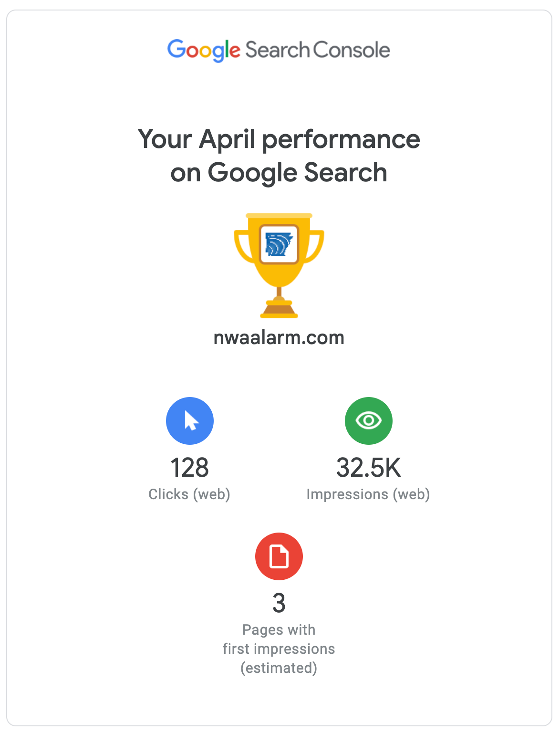Select the 32.5K impressions value
Viewport: 560px width, 733px height.
pyautogui.click(x=369, y=468)
